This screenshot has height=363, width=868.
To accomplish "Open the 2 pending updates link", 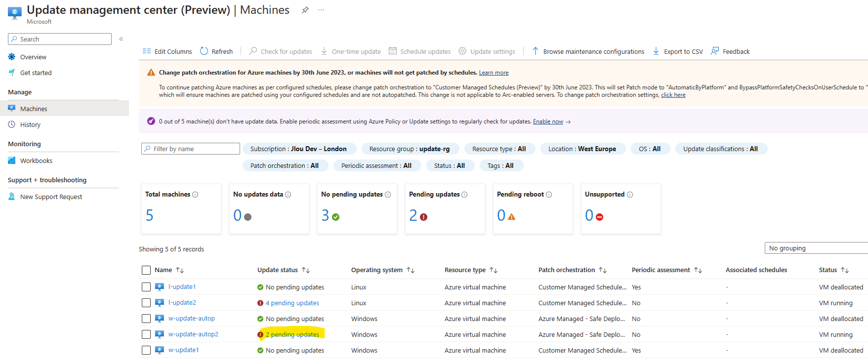I will point(292,334).
